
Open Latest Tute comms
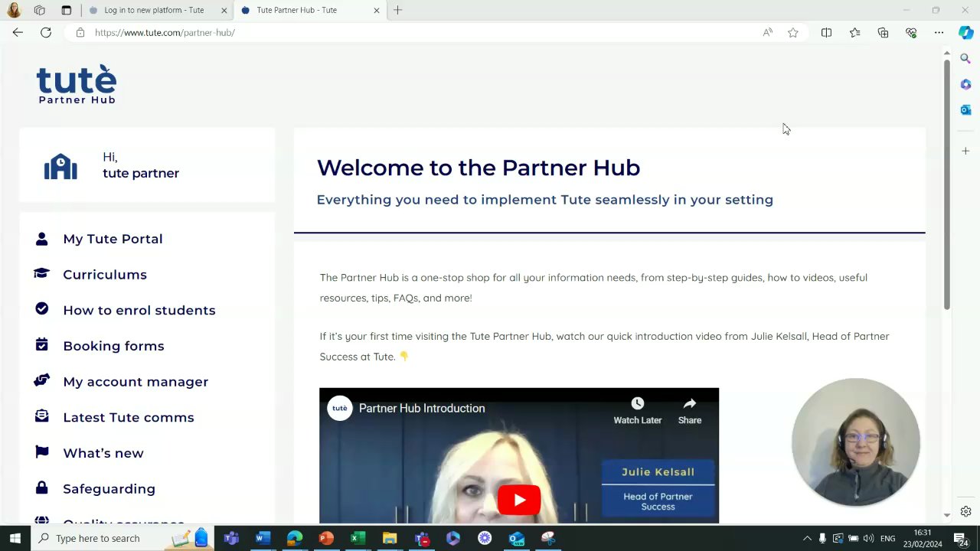click(129, 417)
